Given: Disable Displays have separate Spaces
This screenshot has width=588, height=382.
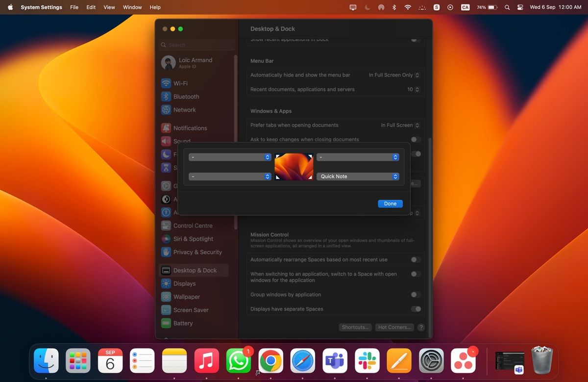Looking at the screenshot, I should [416, 309].
